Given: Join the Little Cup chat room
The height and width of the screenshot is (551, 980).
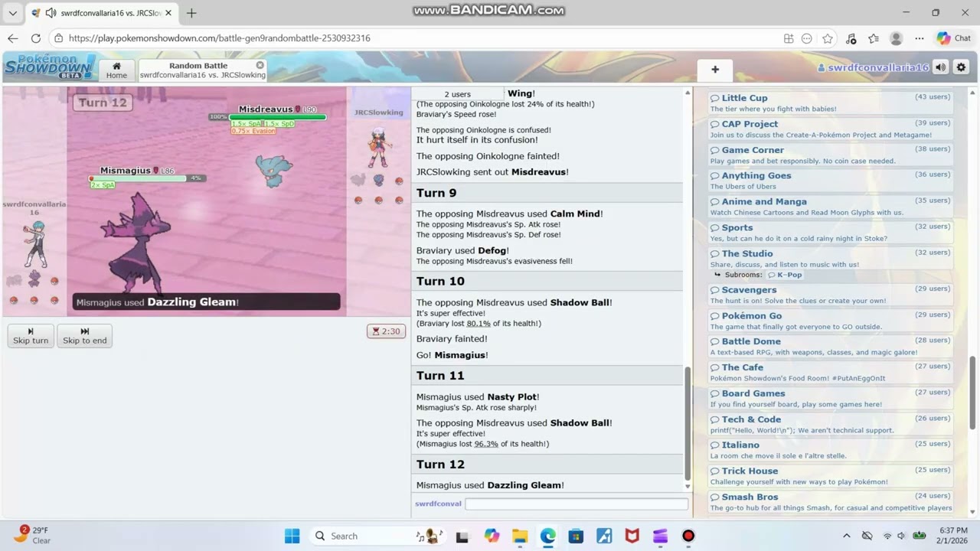Looking at the screenshot, I should point(831,103).
